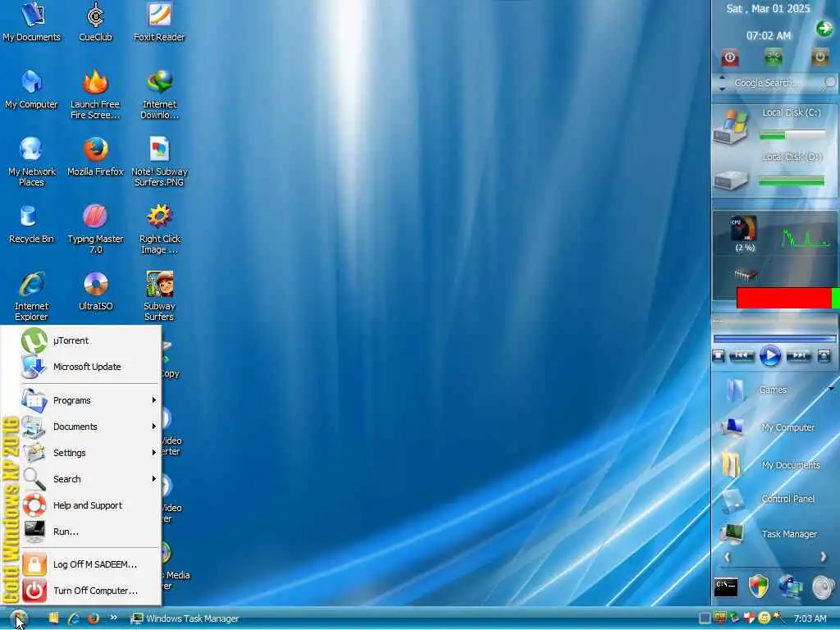Launch Subway Surfers game icon
840x630 pixels.
tap(160, 297)
